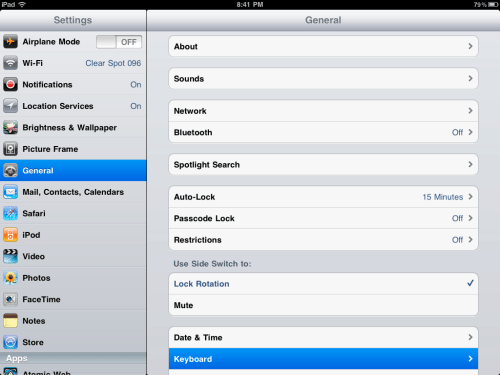The width and height of the screenshot is (500, 375).
Task: Tap the Video clapperboard icon
Action: [10, 256]
